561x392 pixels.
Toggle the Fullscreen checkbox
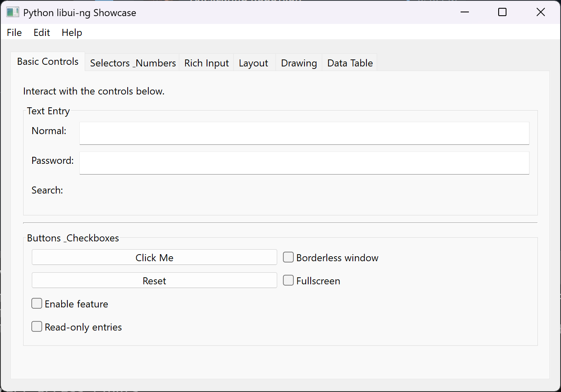[288, 281]
